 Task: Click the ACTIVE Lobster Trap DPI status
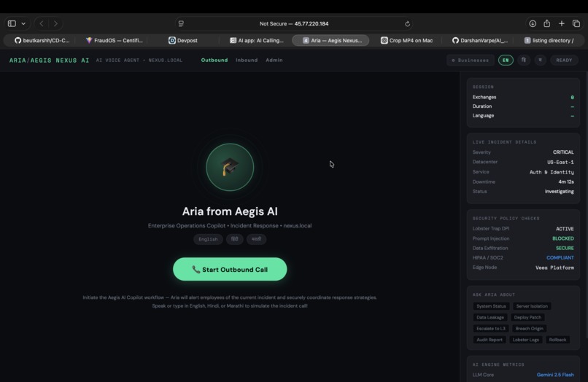tap(565, 229)
